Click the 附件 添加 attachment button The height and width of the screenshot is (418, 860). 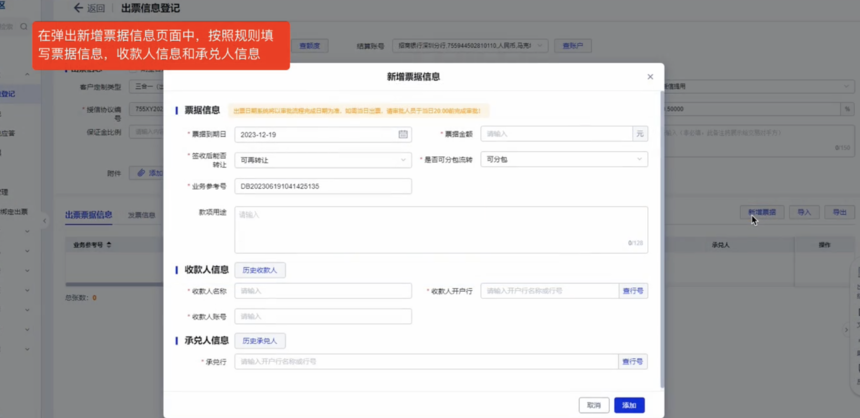pos(146,173)
